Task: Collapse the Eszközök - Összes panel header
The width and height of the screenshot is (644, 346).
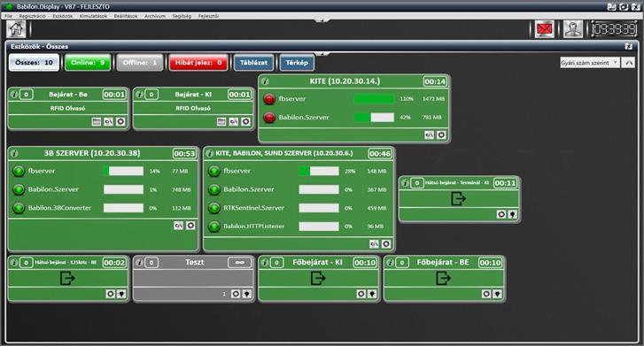Action: [628, 46]
